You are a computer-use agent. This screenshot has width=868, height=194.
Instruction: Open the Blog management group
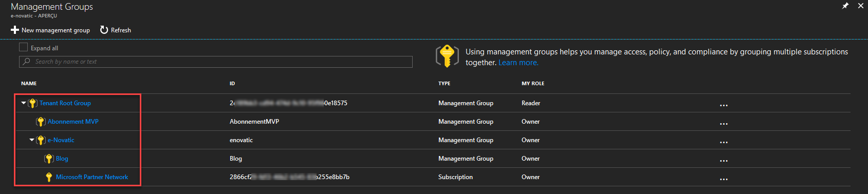pos(62,159)
